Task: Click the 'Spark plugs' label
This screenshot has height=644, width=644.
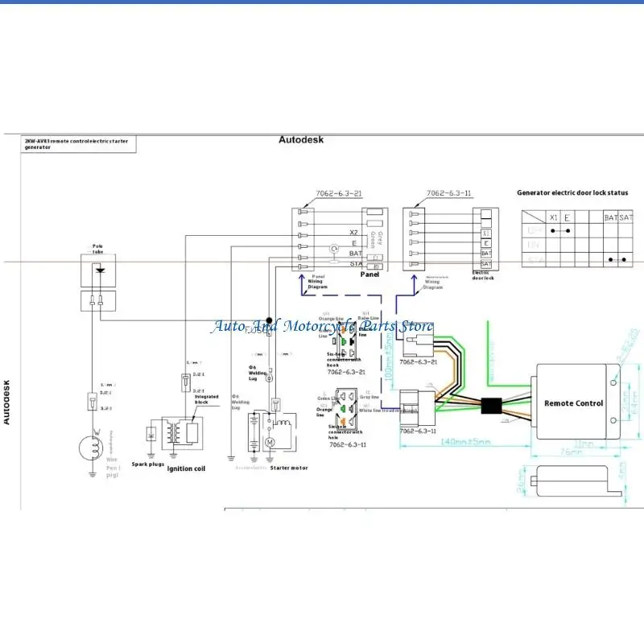Action: point(148,464)
